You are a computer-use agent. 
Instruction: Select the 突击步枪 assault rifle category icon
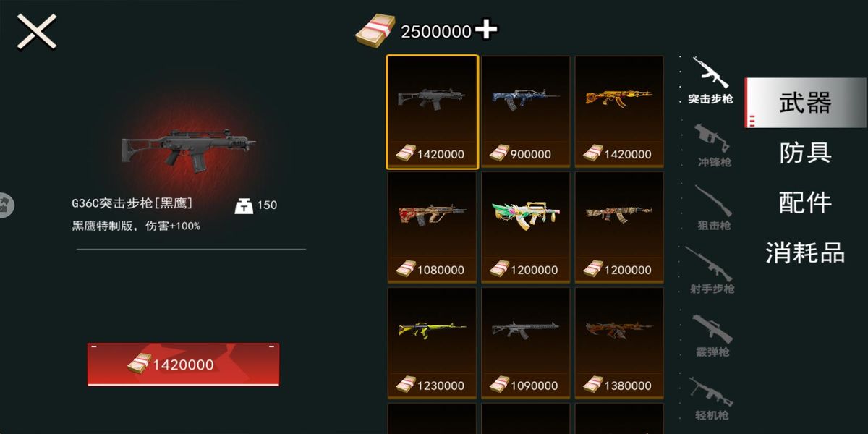pyautogui.click(x=710, y=80)
